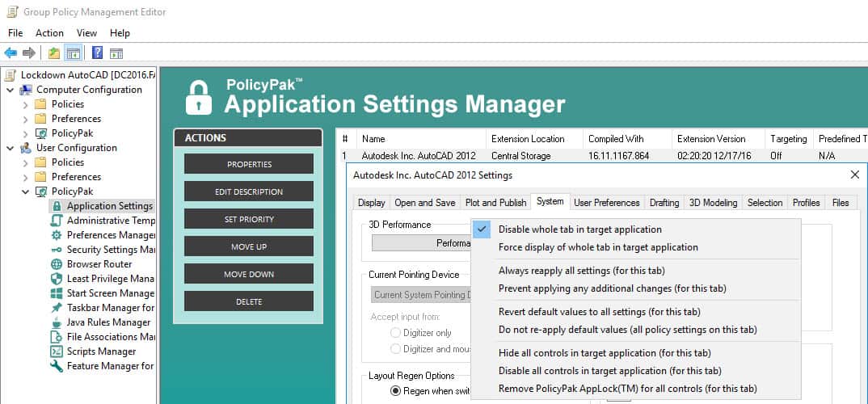Viewport: 868px width, 404px height.
Task: Click the MOVE DOWN action button
Action: click(x=249, y=274)
